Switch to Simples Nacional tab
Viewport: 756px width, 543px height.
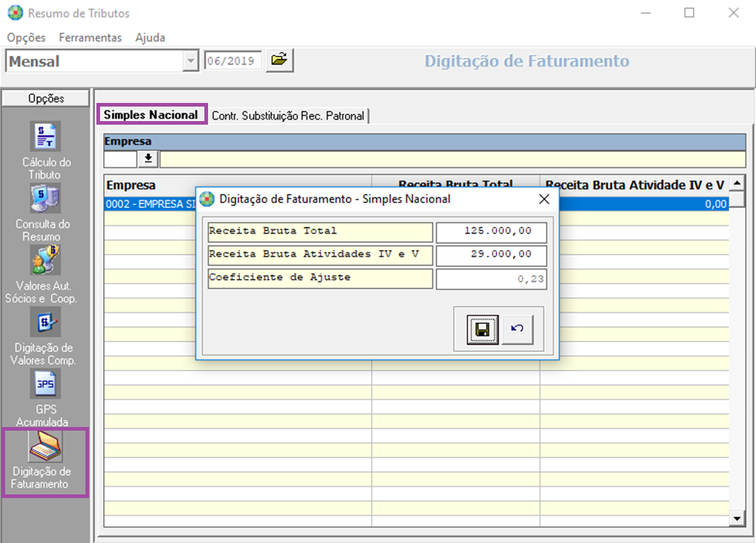point(151,115)
